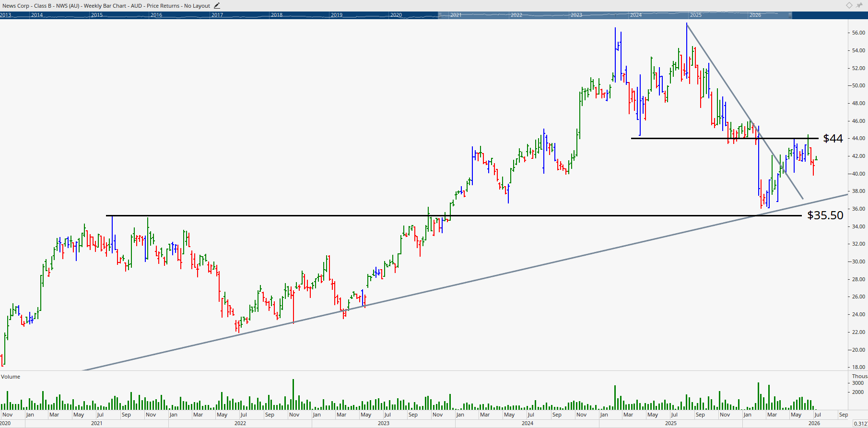Click year 2022 on the bottom time axis
This screenshot has height=428, width=868.
pos(240,423)
